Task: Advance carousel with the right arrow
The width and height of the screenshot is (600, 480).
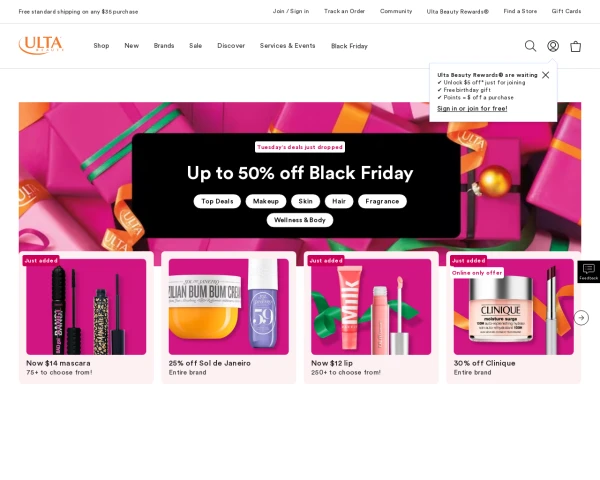Action: tap(581, 318)
